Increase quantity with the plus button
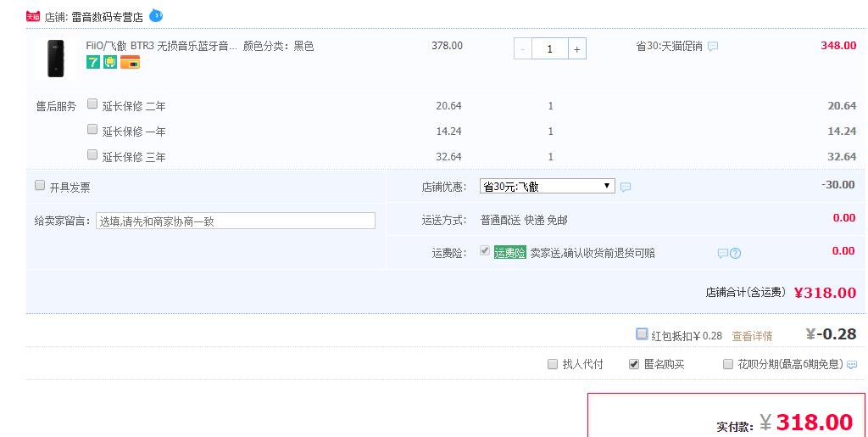 tap(576, 48)
